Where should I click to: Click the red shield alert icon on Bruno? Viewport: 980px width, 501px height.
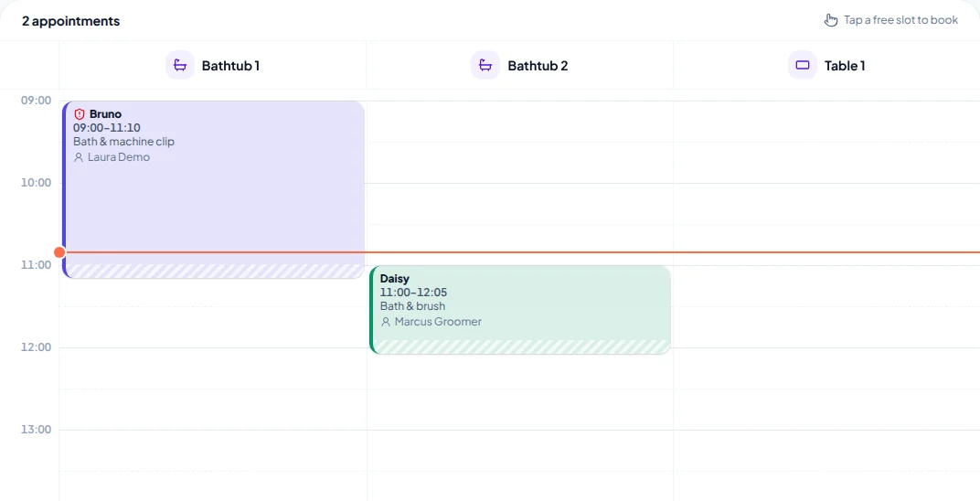80,114
